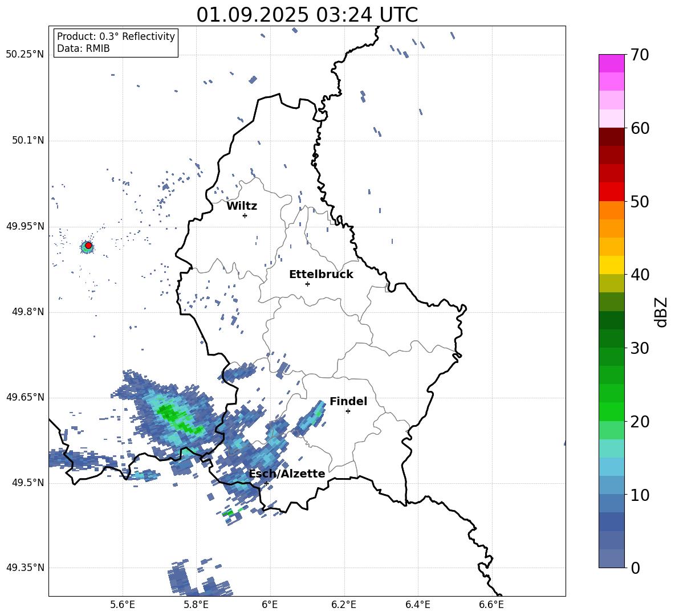Click the 6°E longitude label
This screenshot has width=675, height=616.
[270, 605]
